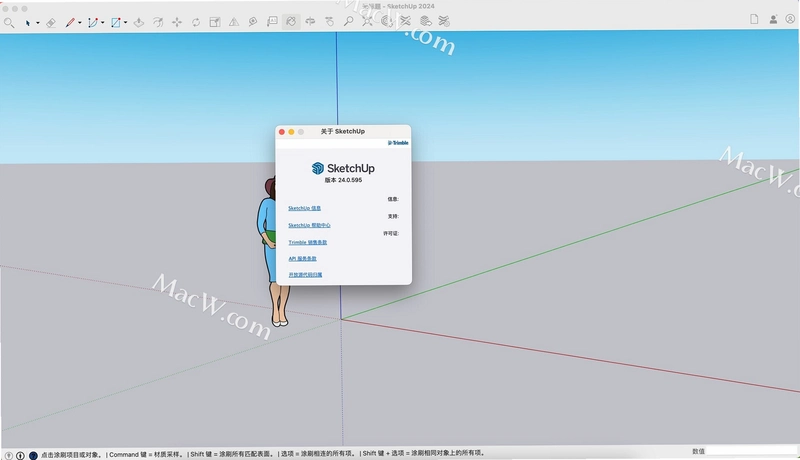Open the Shapes tool dropdown arrow

pos(126,23)
